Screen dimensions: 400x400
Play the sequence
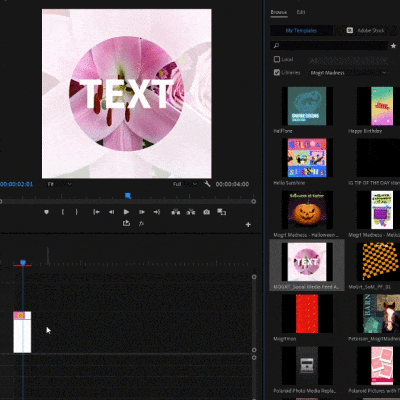[x=126, y=212]
